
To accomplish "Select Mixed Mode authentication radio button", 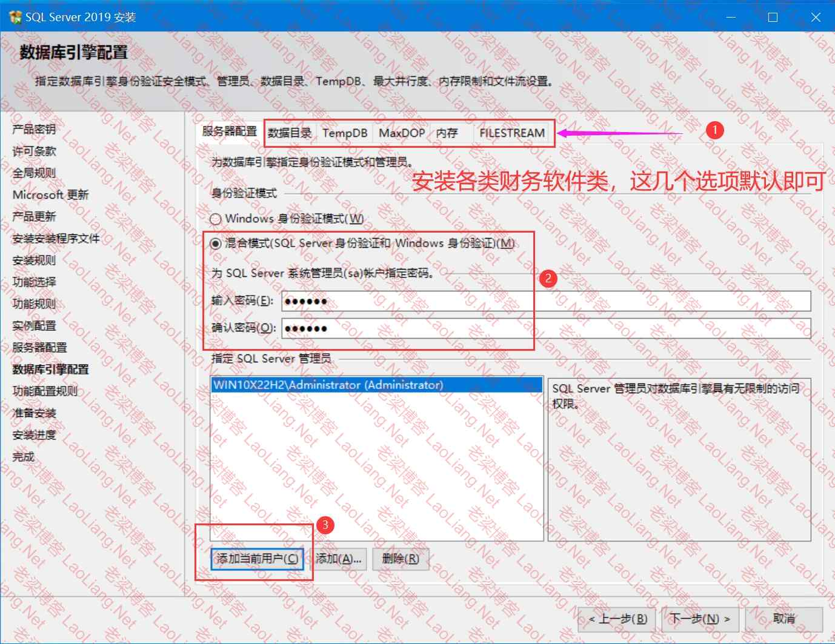I will point(215,244).
